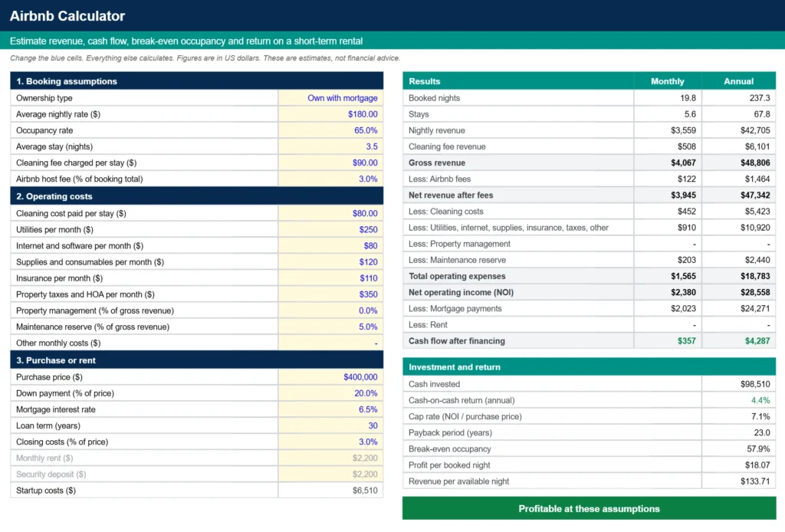The width and height of the screenshot is (785, 532).
Task: Click the Average stay value 3.5
Action: 331,146
